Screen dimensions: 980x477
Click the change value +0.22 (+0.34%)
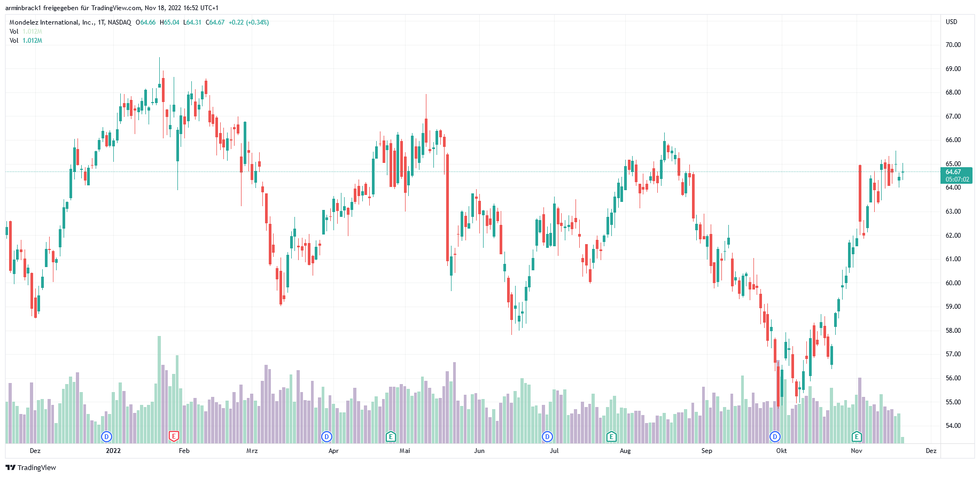tap(248, 22)
